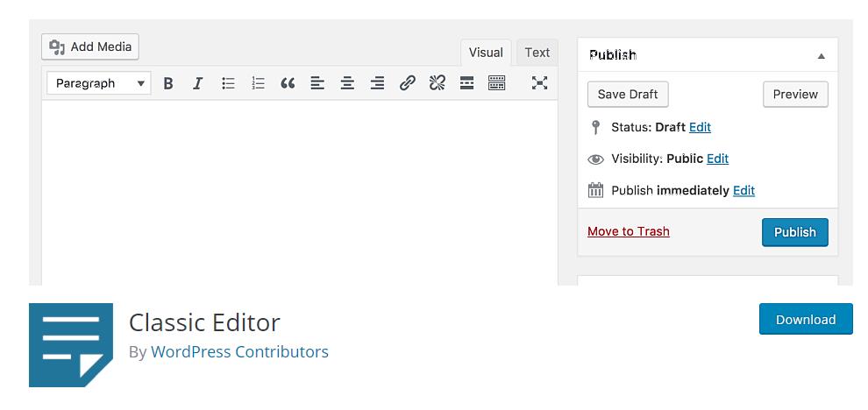
Task: Insert Read More tag
Action: pos(466,83)
